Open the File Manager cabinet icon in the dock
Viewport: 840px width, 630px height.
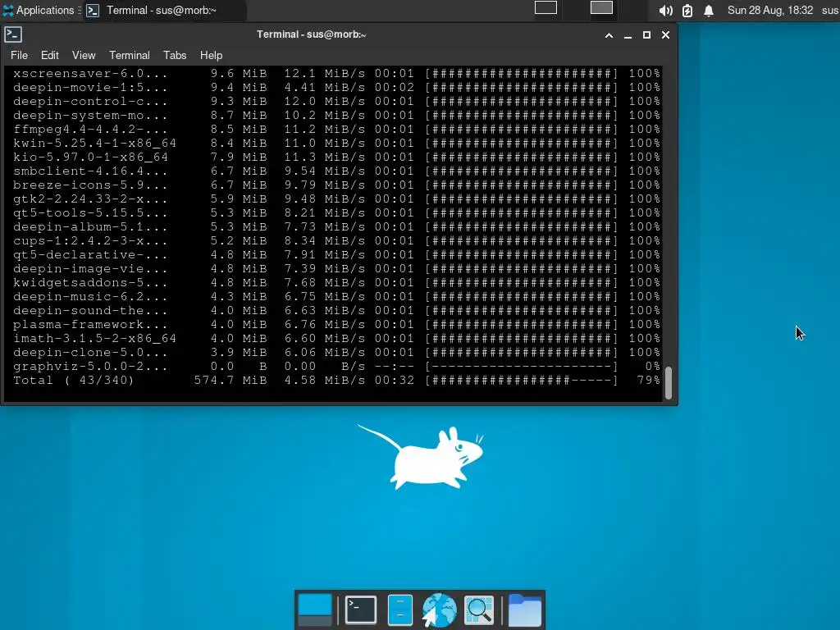point(399,609)
